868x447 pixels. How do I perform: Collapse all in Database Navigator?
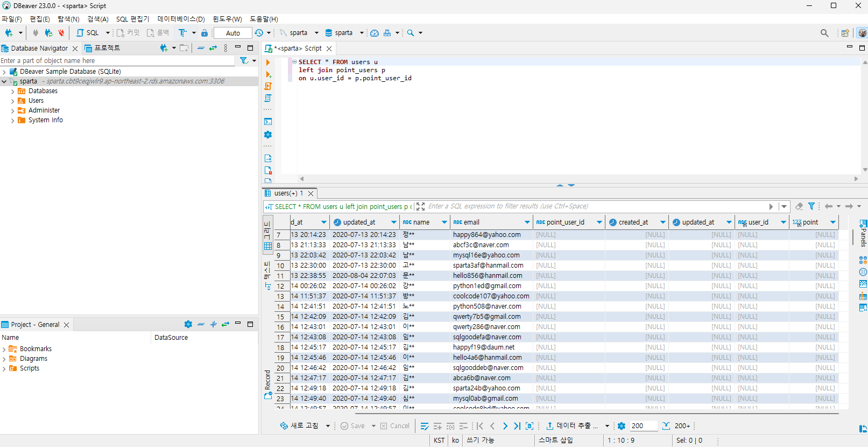pos(201,48)
